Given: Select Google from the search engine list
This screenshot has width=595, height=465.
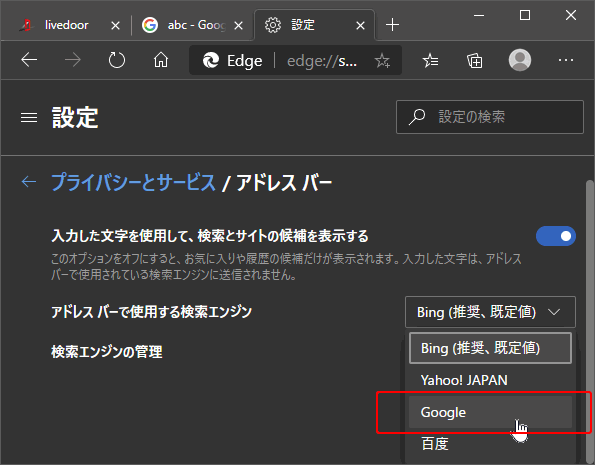Looking at the screenshot, I should click(490, 412).
